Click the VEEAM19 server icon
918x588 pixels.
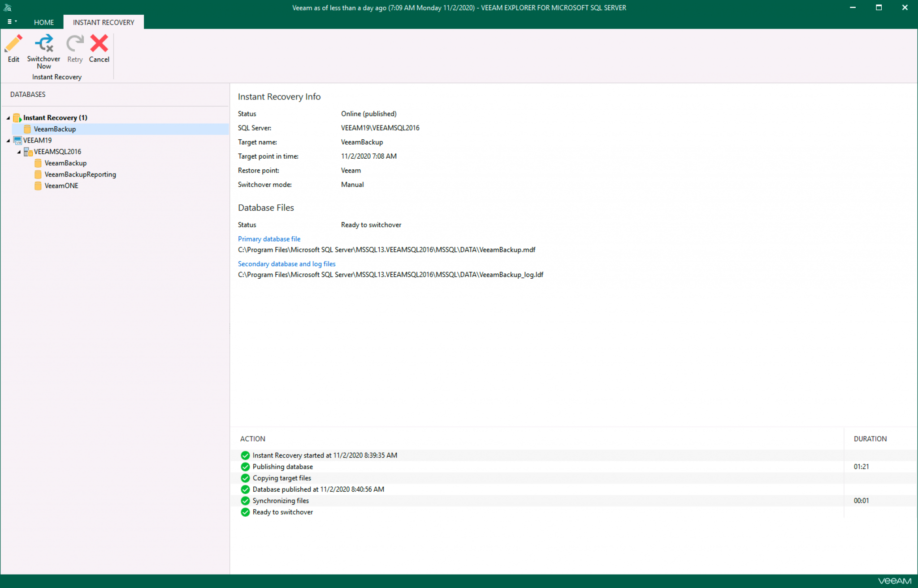(x=17, y=140)
